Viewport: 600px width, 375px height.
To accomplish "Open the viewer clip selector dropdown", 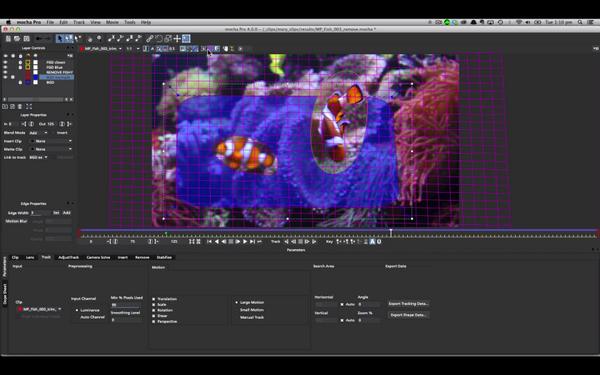I will coord(101,49).
